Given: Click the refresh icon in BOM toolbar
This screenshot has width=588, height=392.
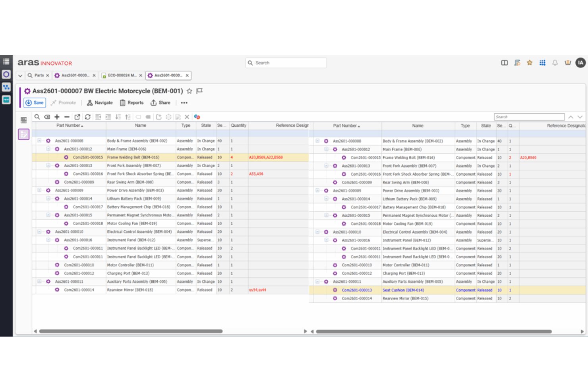Looking at the screenshot, I should tap(87, 117).
